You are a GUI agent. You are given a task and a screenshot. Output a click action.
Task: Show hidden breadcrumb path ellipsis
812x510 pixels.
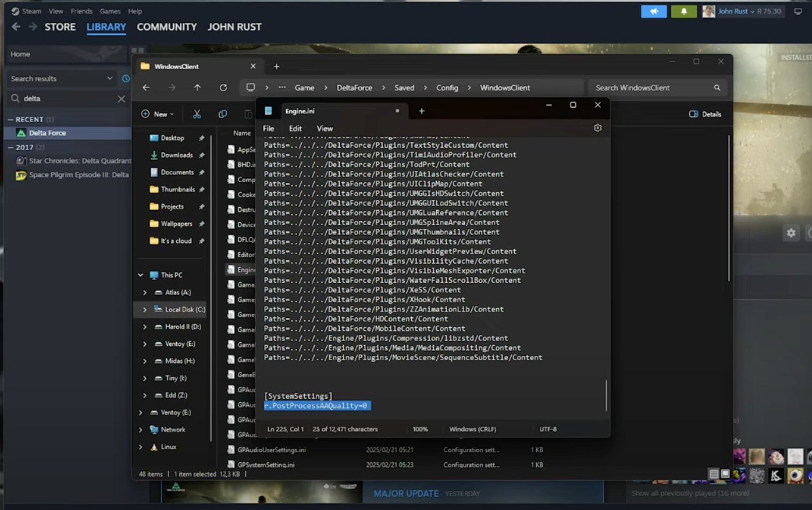tap(282, 87)
